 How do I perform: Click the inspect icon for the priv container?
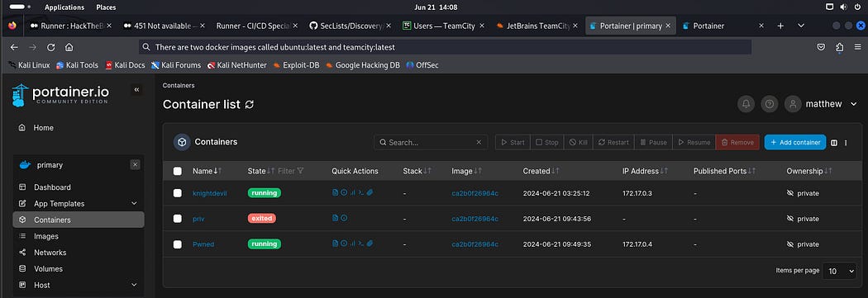coord(344,219)
